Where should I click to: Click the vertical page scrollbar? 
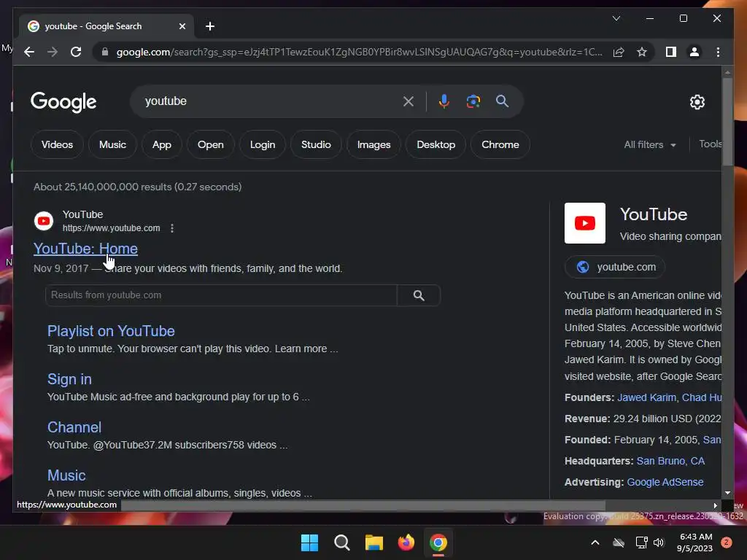[727, 122]
